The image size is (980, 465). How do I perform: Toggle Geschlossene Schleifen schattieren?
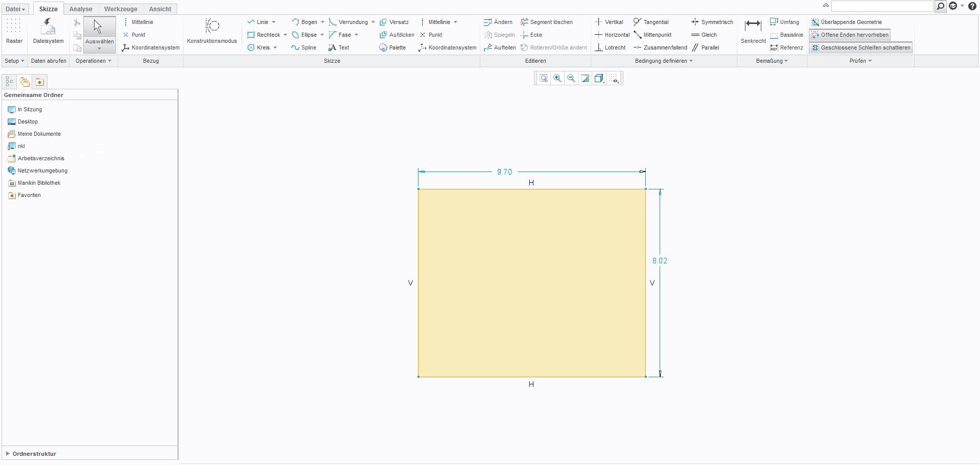(x=861, y=47)
